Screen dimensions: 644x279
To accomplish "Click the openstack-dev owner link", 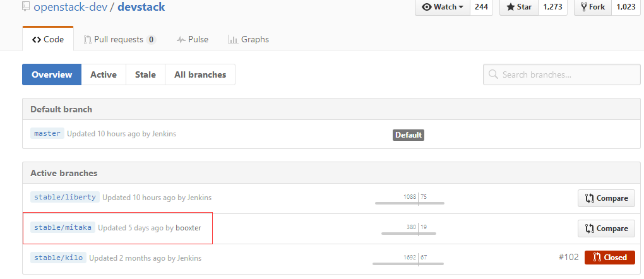I will click(x=71, y=7).
